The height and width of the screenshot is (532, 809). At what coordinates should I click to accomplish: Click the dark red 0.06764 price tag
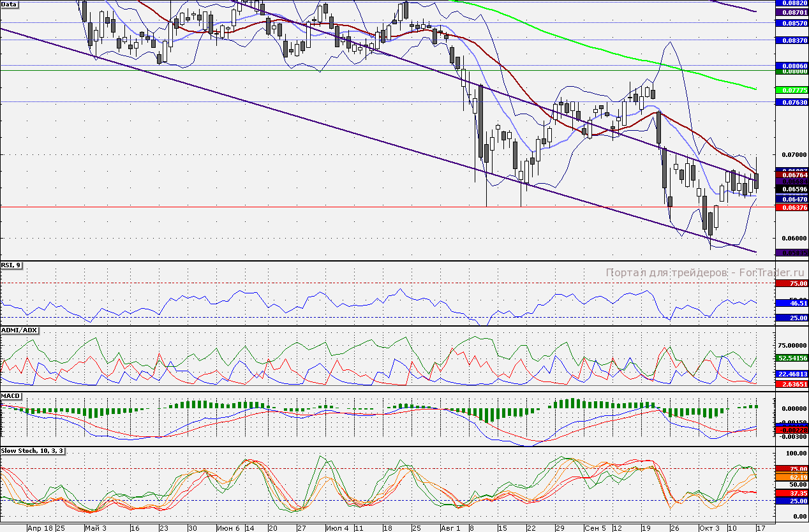[x=791, y=174]
